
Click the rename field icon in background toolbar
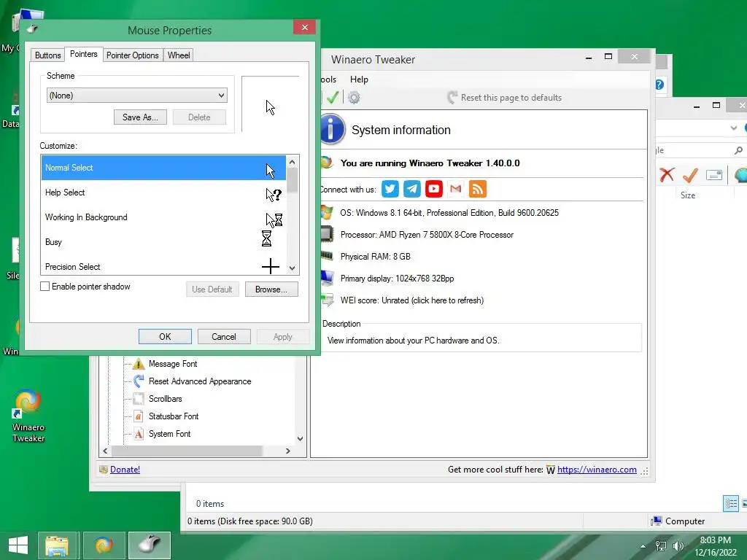pyautogui.click(x=713, y=175)
